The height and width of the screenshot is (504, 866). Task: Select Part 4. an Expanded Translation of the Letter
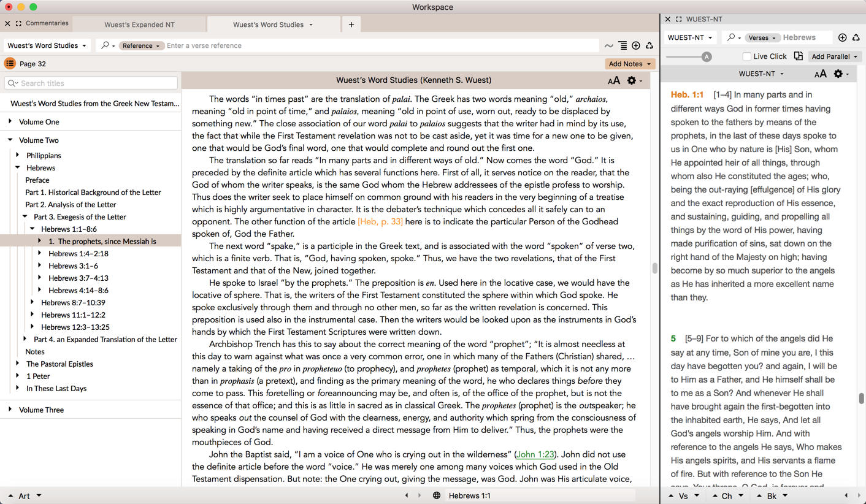tap(105, 340)
